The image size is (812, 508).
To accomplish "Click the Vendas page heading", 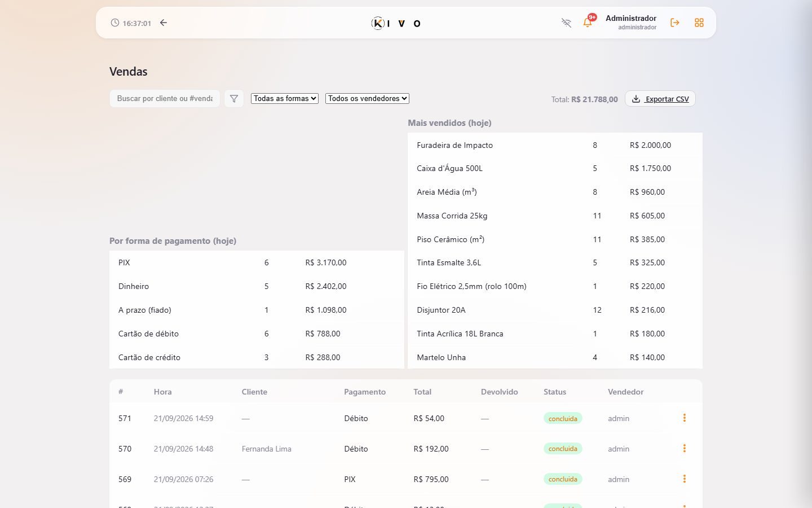I will point(128,72).
